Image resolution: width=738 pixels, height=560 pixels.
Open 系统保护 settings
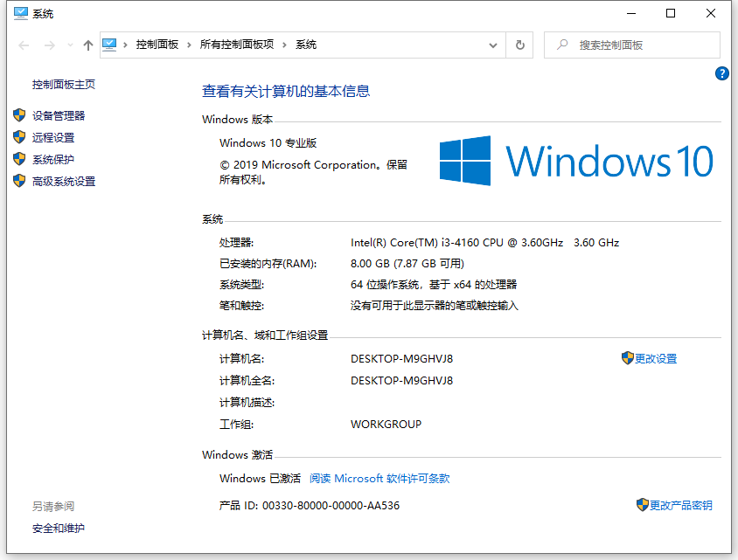pos(53,159)
